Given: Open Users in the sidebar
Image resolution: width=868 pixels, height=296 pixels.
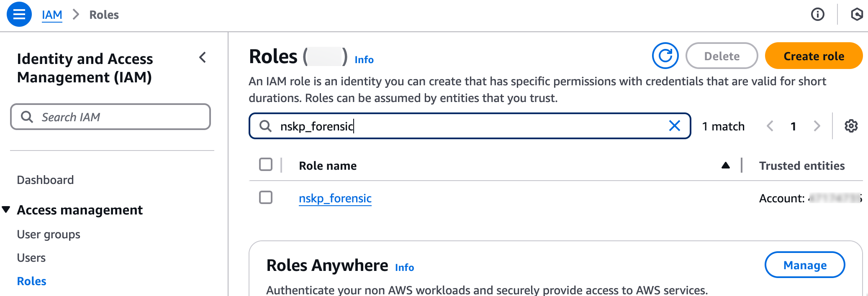Looking at the screenshot, I should (31, 258).
